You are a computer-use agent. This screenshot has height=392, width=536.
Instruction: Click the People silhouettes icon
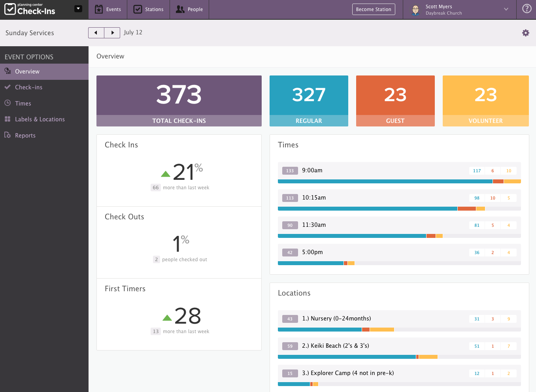tap(180, 9)
